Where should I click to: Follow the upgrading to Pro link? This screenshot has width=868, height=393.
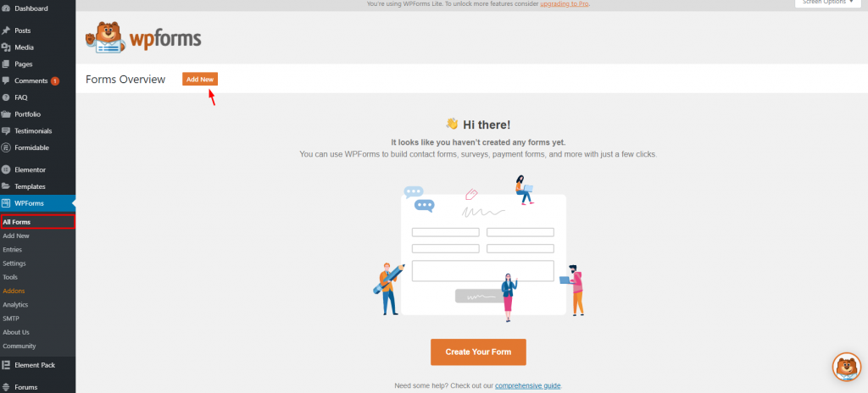564,3
